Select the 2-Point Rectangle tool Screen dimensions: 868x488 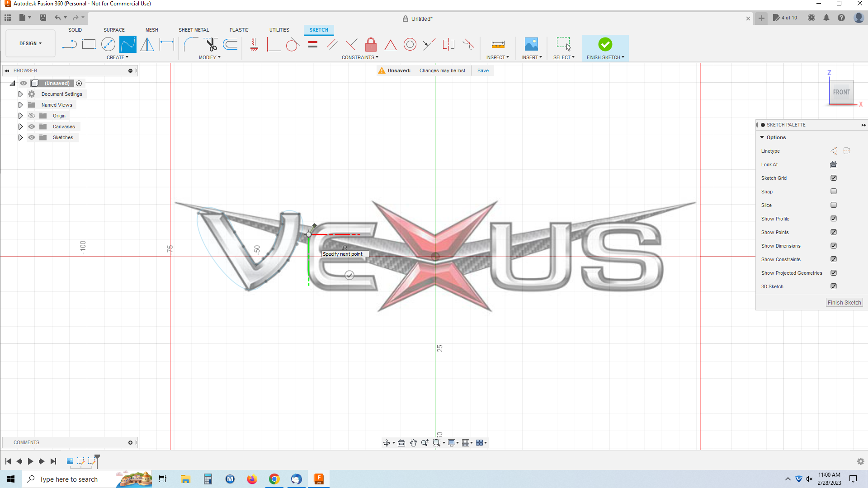tap(89, 44)
